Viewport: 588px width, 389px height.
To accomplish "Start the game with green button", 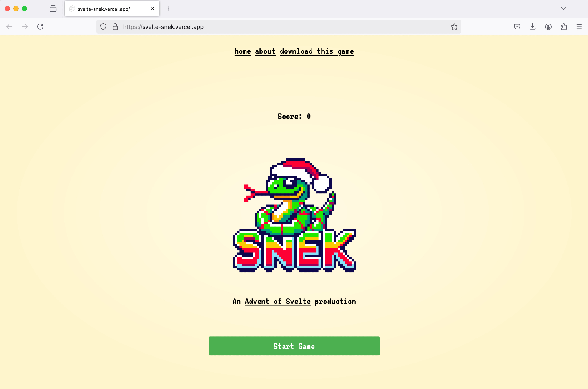I will (x=294, y=346).
